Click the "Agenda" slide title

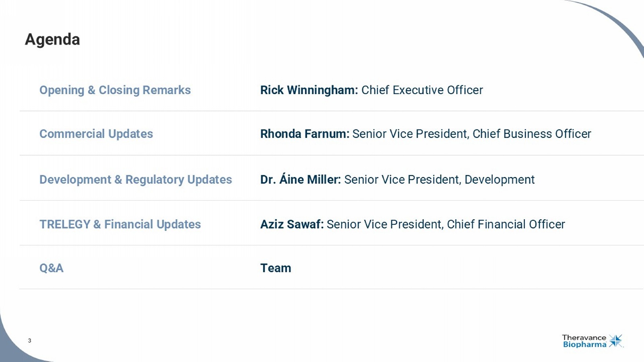pos(52,39)
